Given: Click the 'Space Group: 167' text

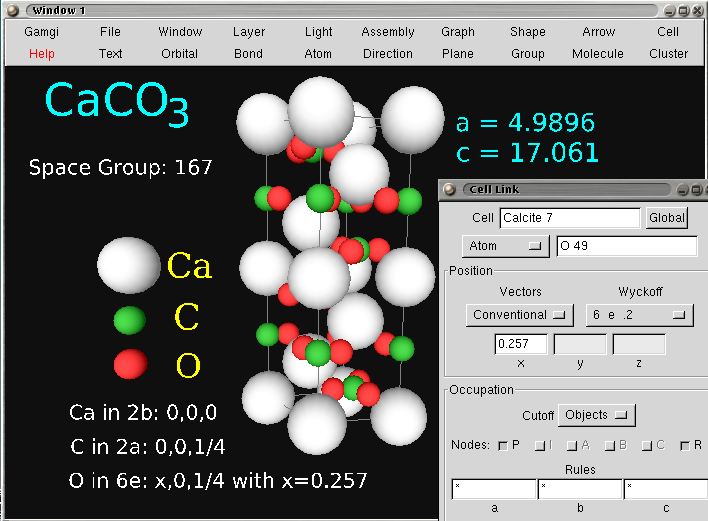Looking at the screenshot, I should coord(120,167).
